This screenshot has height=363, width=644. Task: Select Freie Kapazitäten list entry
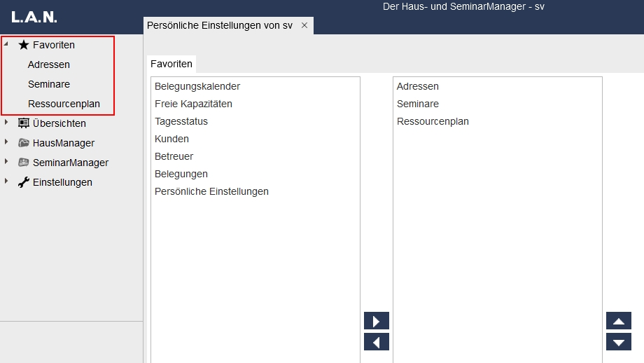pyautogui.click(x=193, y=104)
